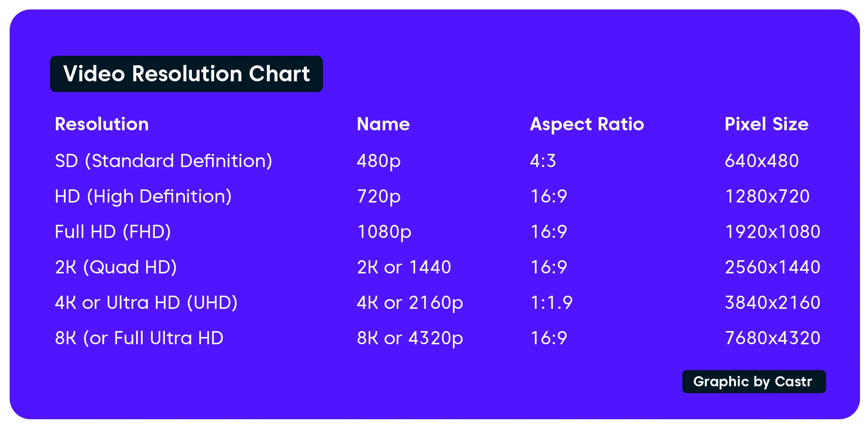Select the 1080p name cell
The image size is (868, 428).
(x=384, y=232)
